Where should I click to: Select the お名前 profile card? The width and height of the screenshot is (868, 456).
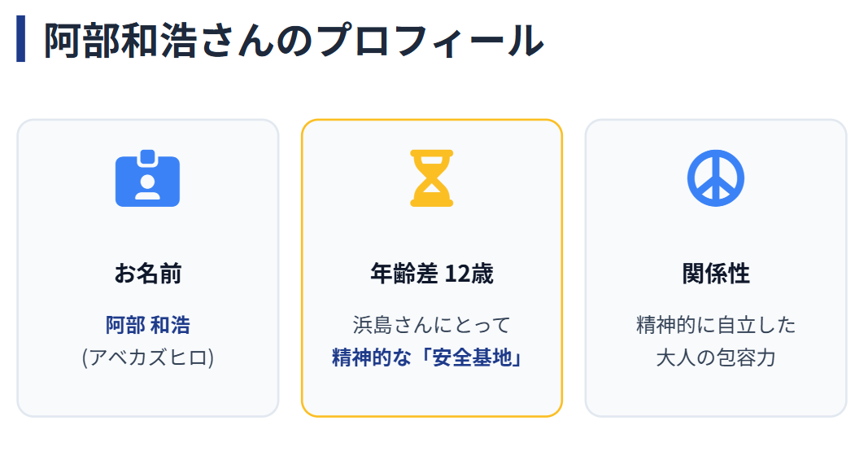pyautogui.click(x=147, y=391)
